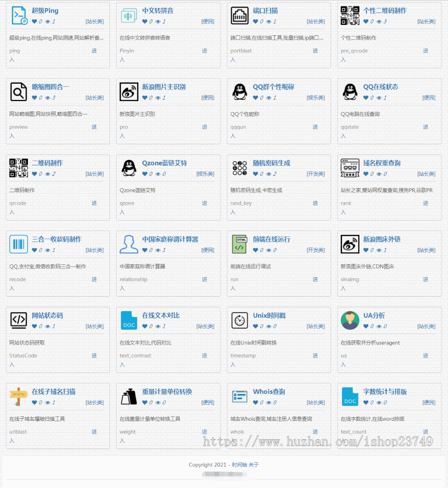Click the 中国家庭称谓计算器 person icon

[129, 244]
